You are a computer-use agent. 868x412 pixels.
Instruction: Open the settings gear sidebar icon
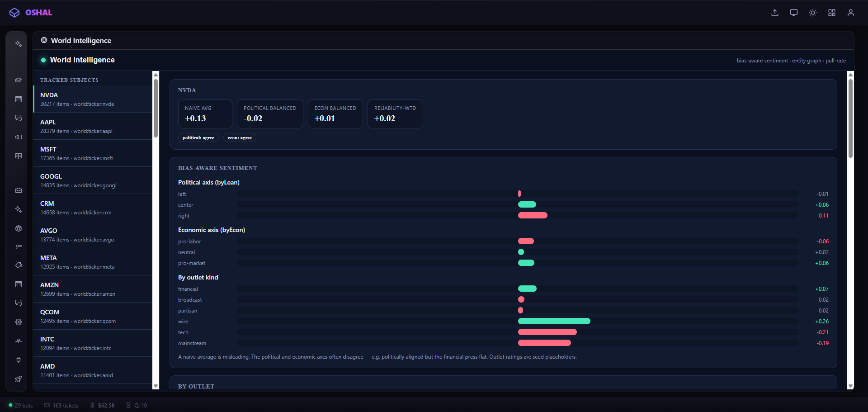pos(19,322)
